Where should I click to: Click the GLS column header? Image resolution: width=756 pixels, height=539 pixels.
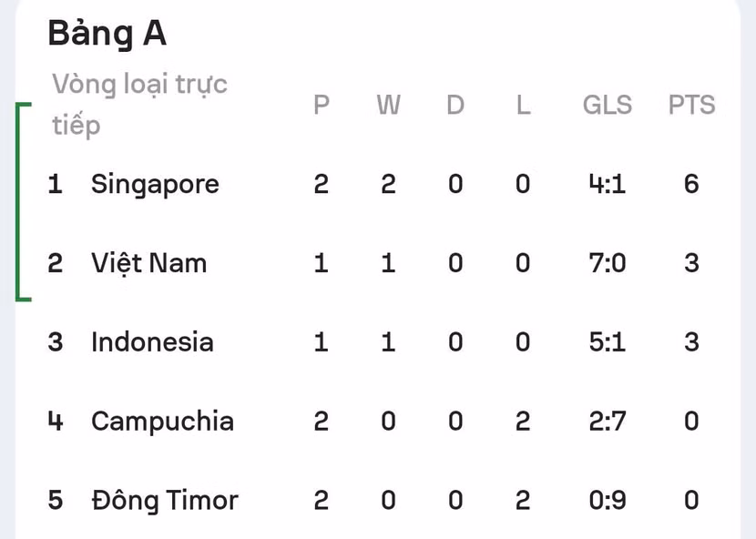pyautogui.click(x=607, y=105)
